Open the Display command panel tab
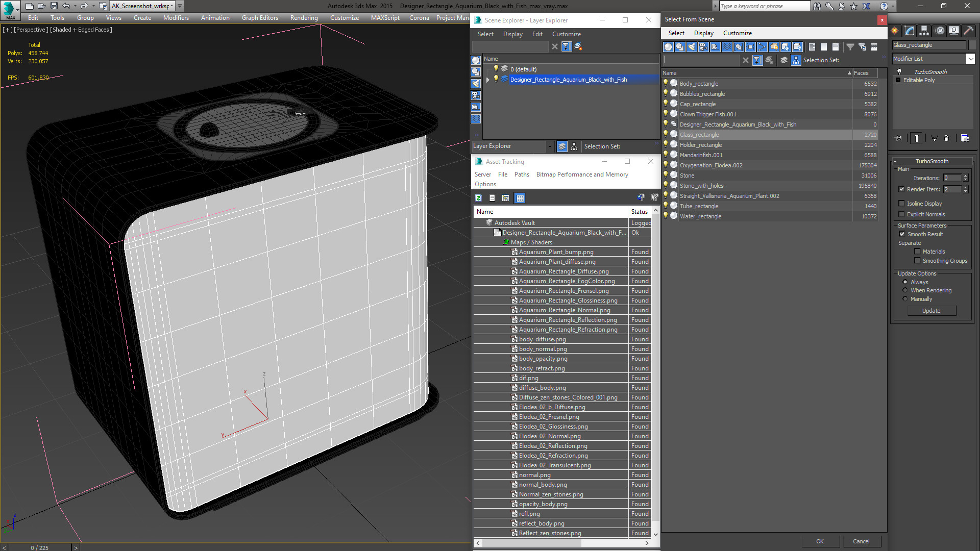Viewport: 980px width, 551px height. (954, 31)
